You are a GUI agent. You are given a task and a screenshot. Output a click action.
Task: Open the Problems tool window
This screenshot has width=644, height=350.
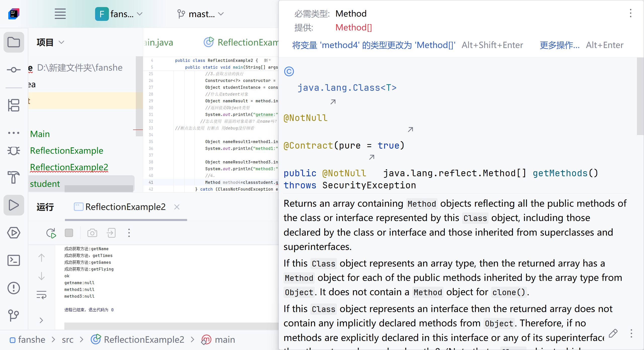[14, 288]
